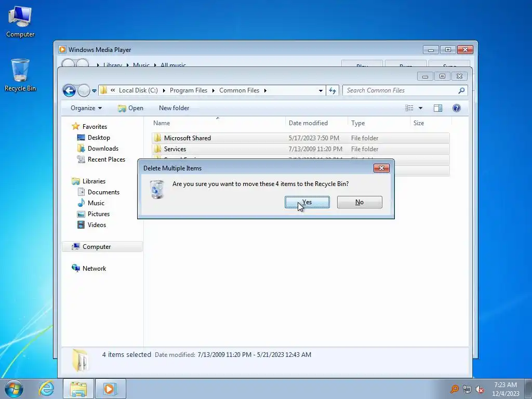Open recent locations dropdown beside forward button
The width and height of the screenshot is (532, 399).
[95, 90]
